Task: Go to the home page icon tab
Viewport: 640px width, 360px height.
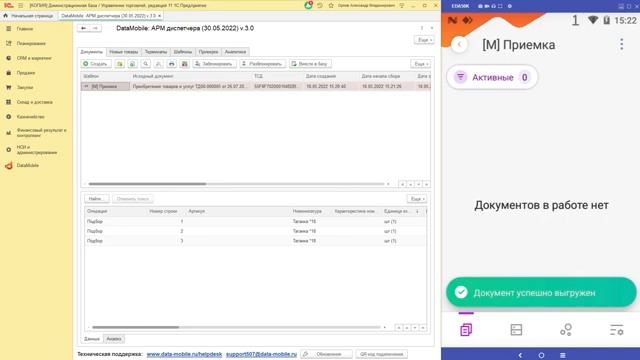Action: point(5,16)
